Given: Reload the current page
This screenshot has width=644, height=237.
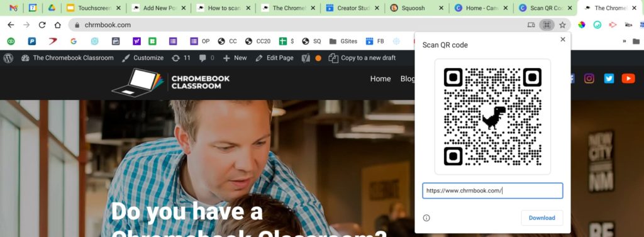Looking at the screenshot, I should click(x=42, y=25).
